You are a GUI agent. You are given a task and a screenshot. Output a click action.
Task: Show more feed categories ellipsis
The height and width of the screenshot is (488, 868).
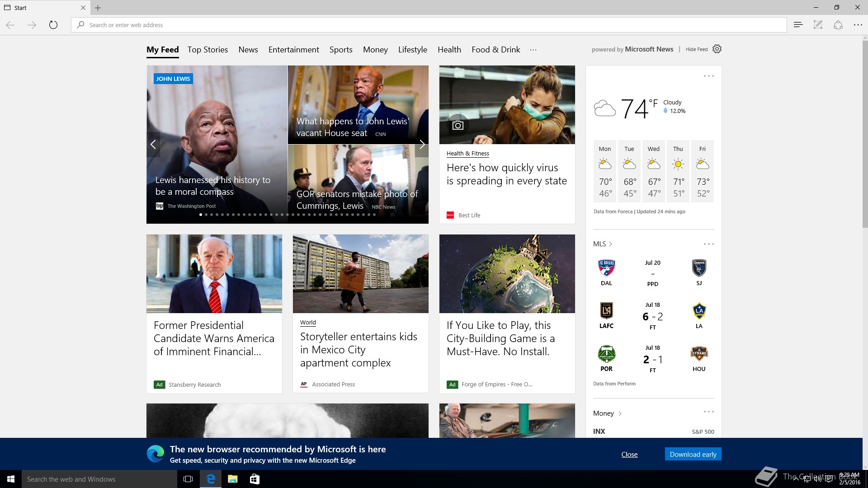(x=533, y=50)
